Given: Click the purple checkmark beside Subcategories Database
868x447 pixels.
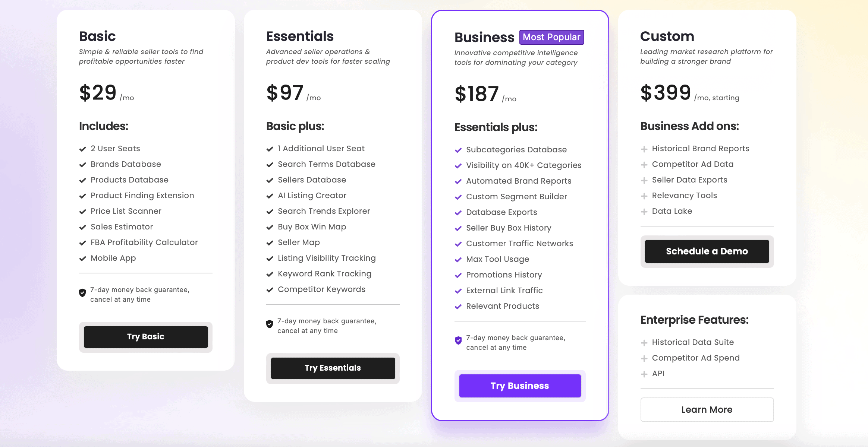Looking at the screenshot, I should tap(458, 150).
